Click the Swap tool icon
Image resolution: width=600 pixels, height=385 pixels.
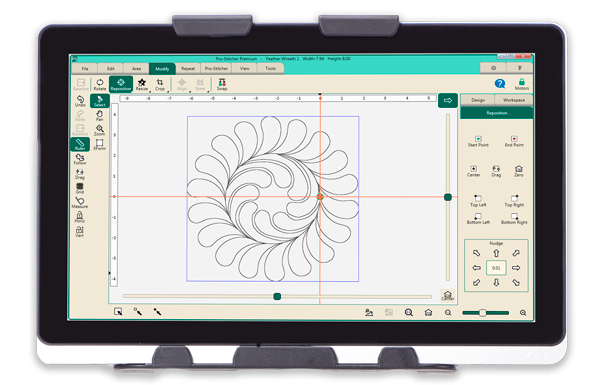pyautogui.click(x=222, y=84)
